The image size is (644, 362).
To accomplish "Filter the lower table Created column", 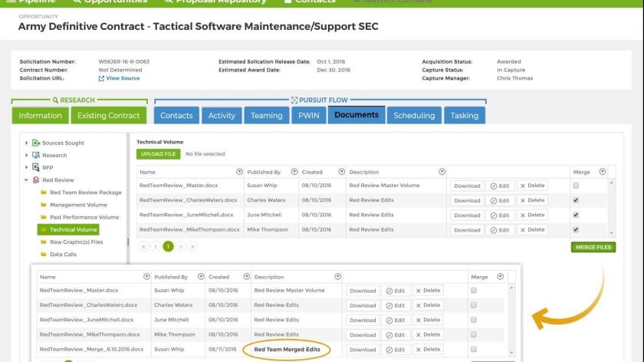I will pyautogui.click(x=246, y=277).
